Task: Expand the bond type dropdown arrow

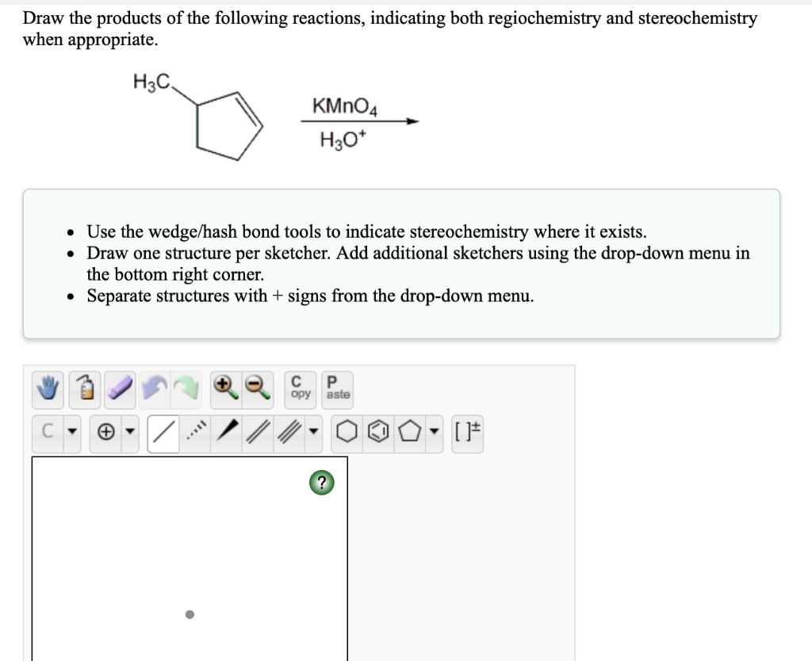Action: (x=312, y=431)
